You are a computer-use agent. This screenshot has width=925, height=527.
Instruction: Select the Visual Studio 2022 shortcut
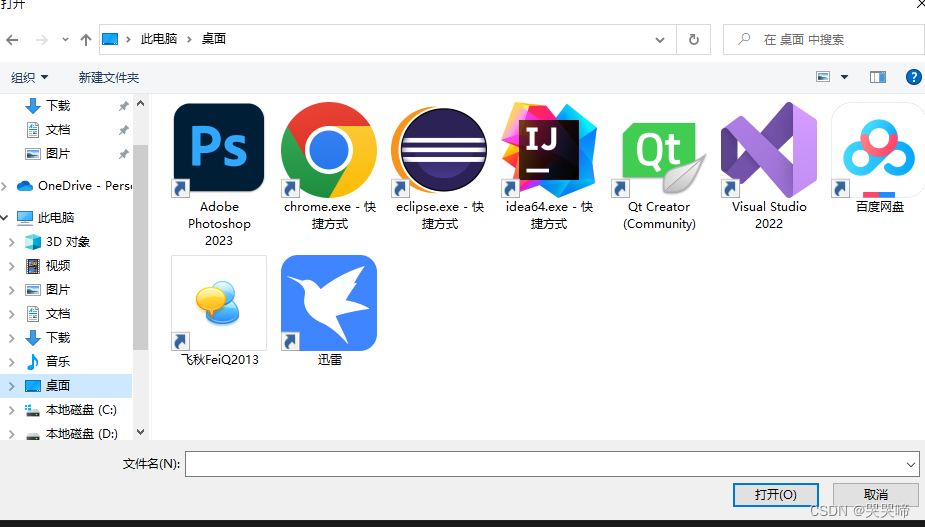click(x=769, y=166)
